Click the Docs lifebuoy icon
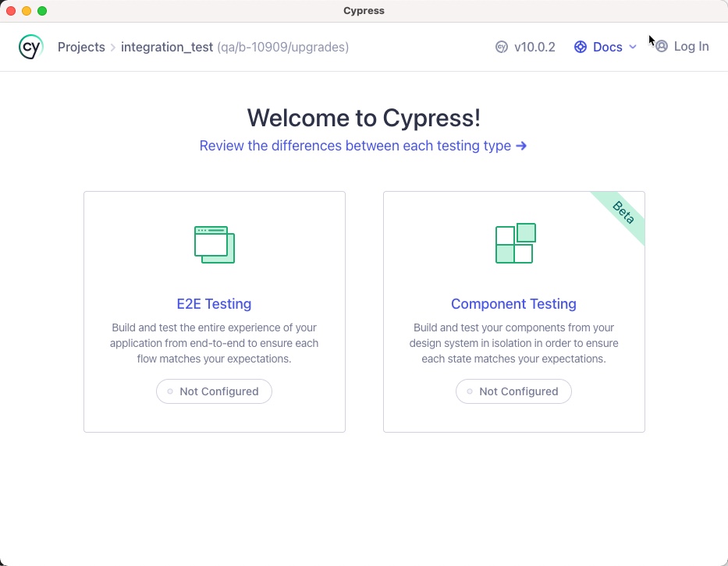Image resolution: width=728 pixels, height=566 pixels. (581, 47)
